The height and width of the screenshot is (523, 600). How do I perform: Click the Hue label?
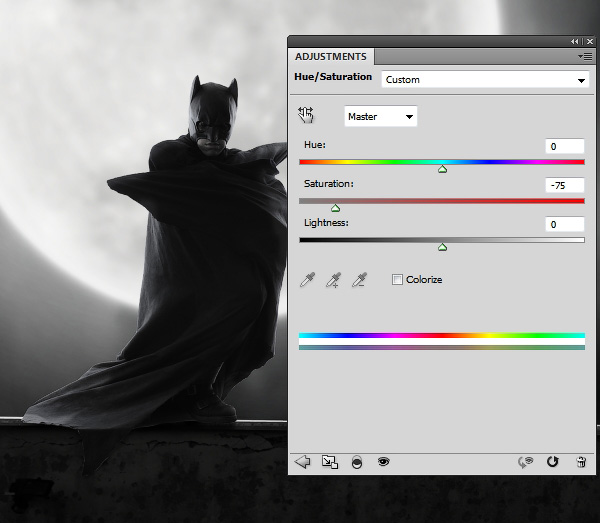[315, 145]
